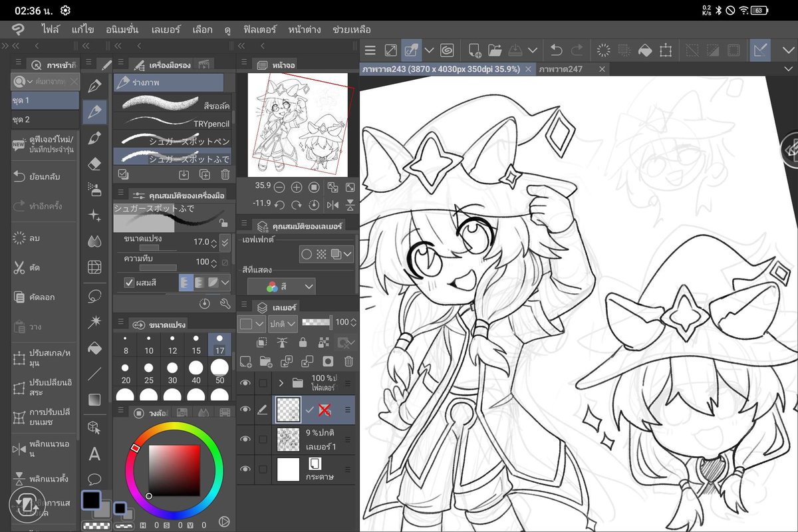This screenshot has height=532, width=798.
Task: Expand the save options dropdown arrow in command bar
Action: pyautogui.click(x=533, y=50)
